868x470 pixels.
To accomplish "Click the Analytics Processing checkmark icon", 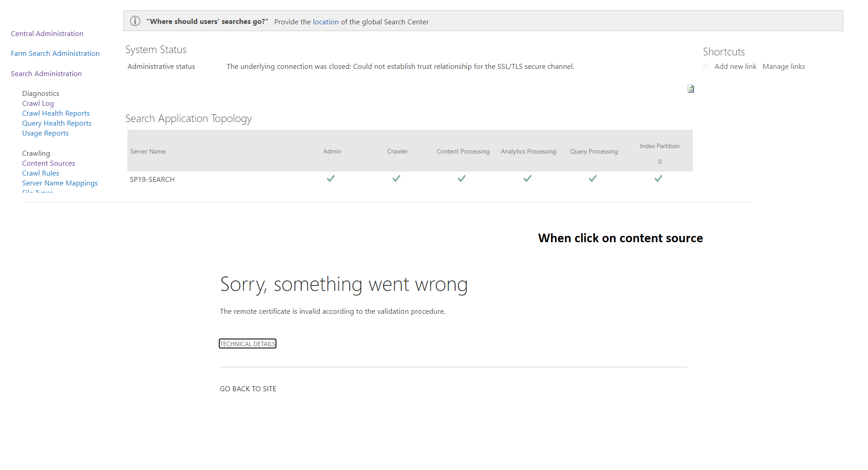I will pos(527,179).
